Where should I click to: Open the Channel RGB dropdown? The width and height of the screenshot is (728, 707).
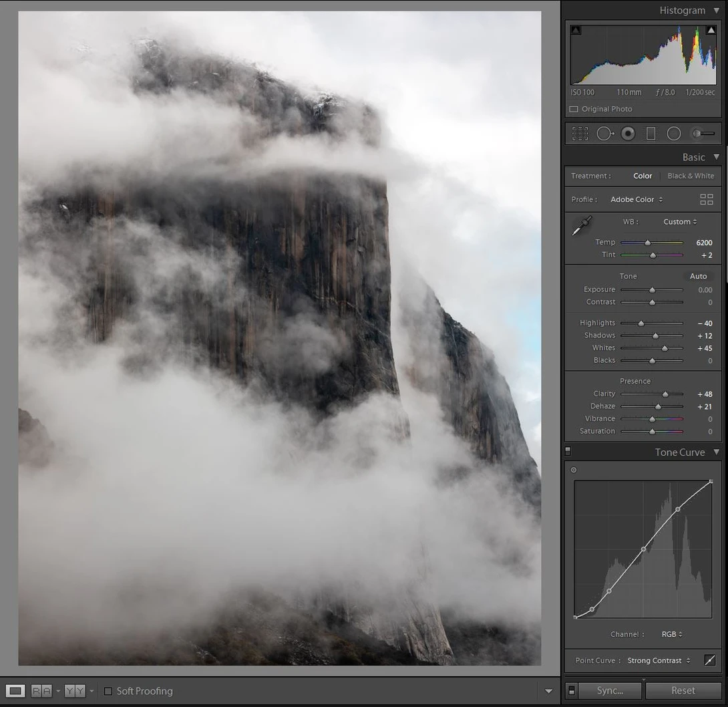(672, 634)
